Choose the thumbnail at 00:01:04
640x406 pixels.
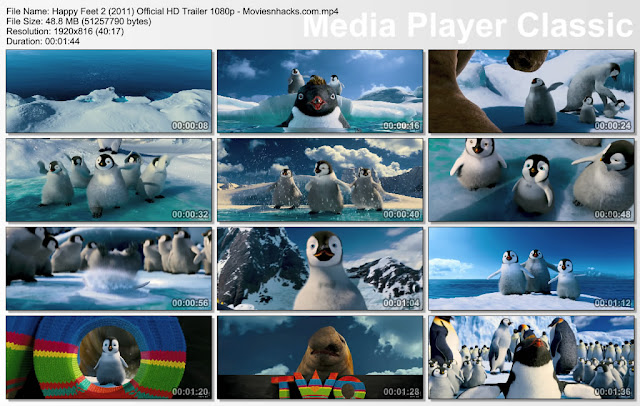320,268
